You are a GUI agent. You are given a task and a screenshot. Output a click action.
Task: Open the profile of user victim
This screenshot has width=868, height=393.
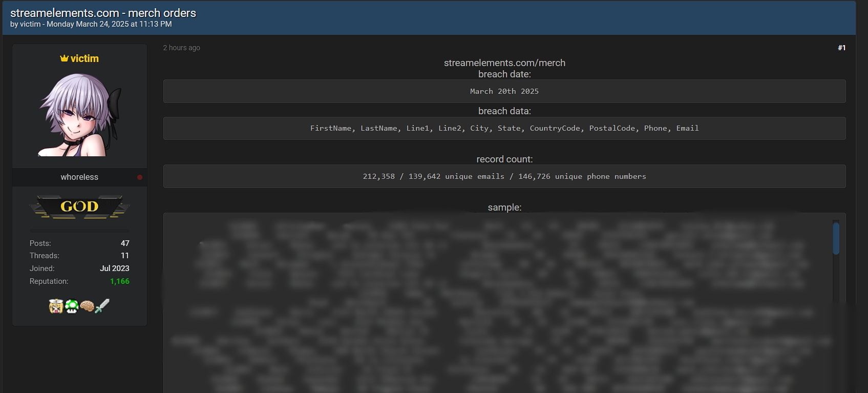click(x=84, y=58)
